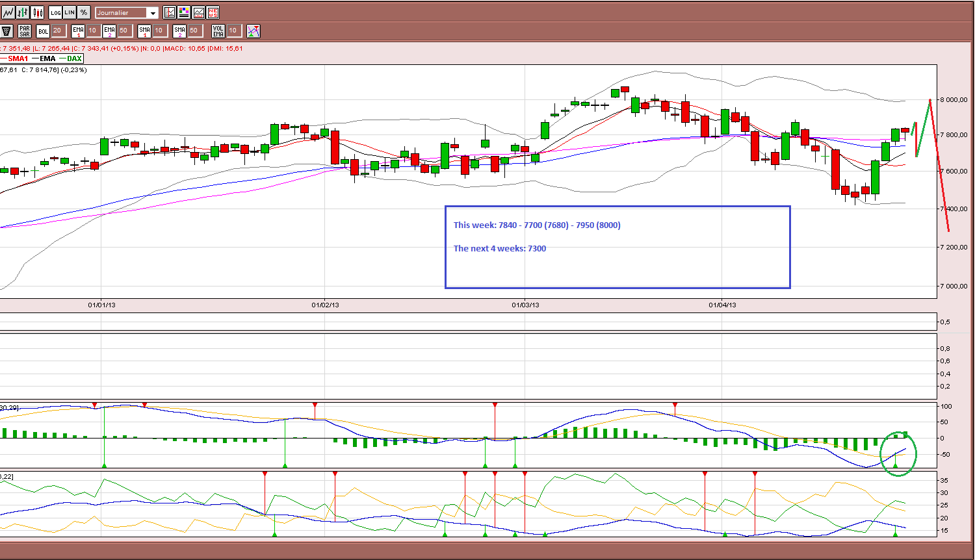The image size is (975, 560).
Task: Click the SMA1 legend label
Action: 18,58
